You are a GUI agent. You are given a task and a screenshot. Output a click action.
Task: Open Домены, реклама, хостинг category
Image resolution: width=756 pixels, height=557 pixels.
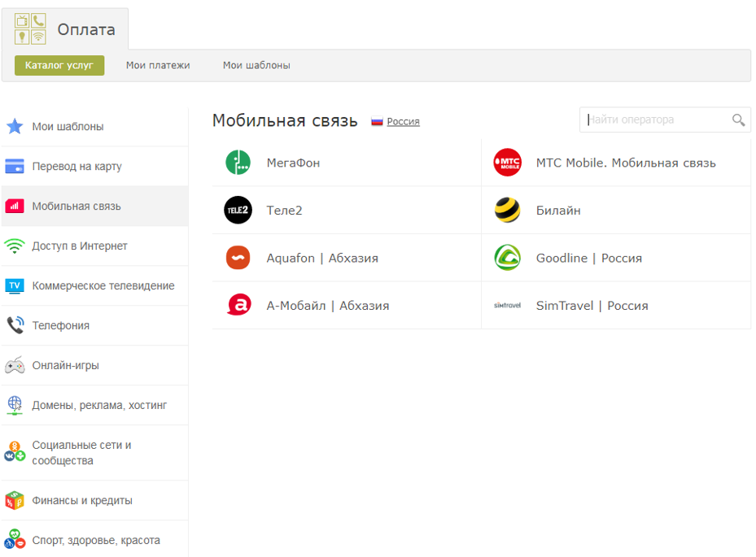coord(95,405)
